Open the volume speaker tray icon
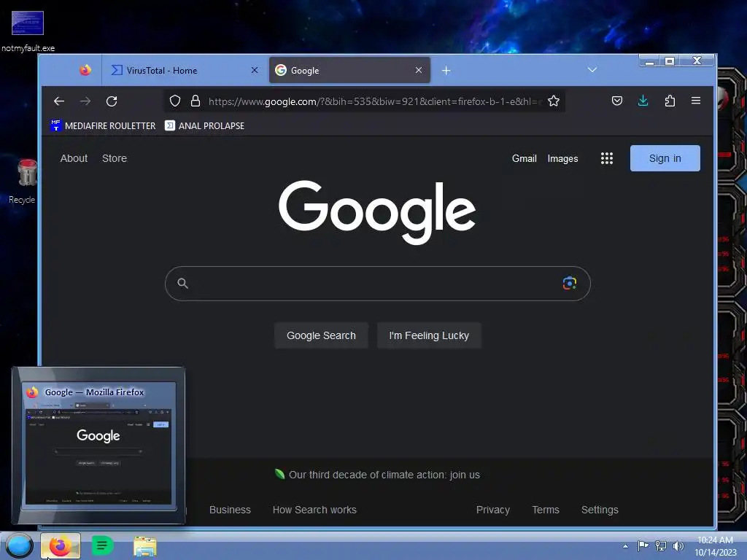747x560 pixels. pyautogui.click(x=678, y=545)
